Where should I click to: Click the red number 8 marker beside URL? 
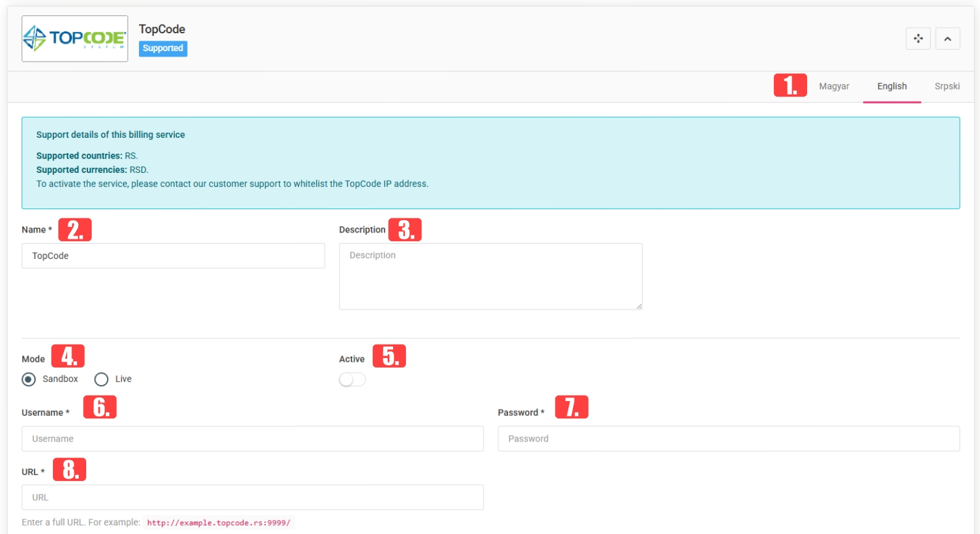[x=70, y=469]
